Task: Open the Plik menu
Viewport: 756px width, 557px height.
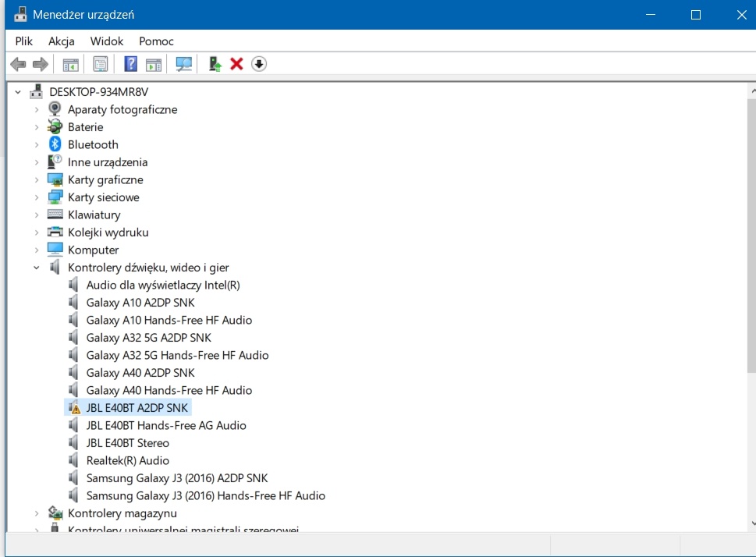Action: (x=23, y=41)
